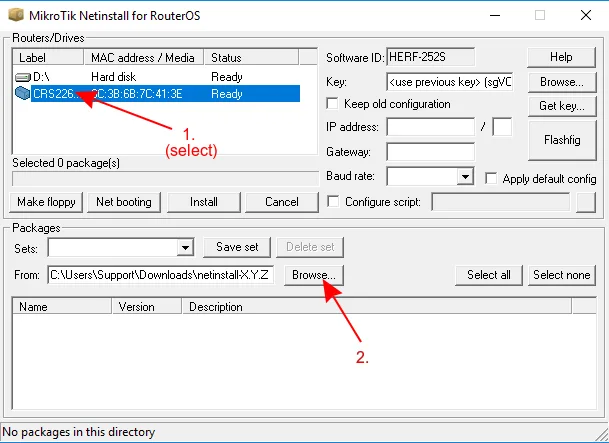Image resolution: width=609 pixels, height=443 pixels.
Task: Click into the Gateway field
Action: [x=430, y=152]
